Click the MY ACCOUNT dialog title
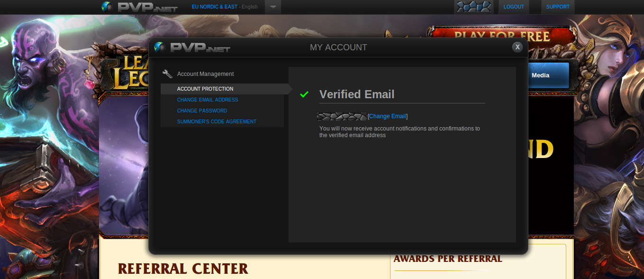 tap(338, 47)
